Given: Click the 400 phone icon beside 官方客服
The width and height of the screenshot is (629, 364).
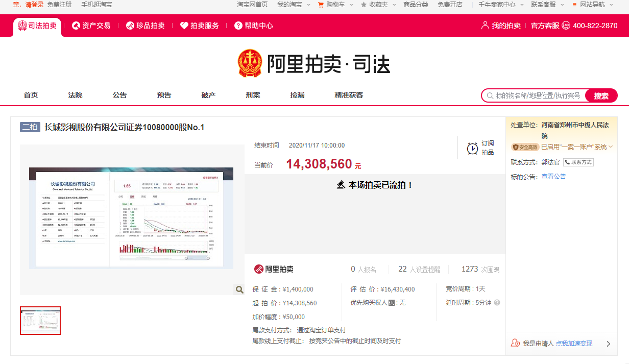Looking at the screenshot, I should click(566, 26).
